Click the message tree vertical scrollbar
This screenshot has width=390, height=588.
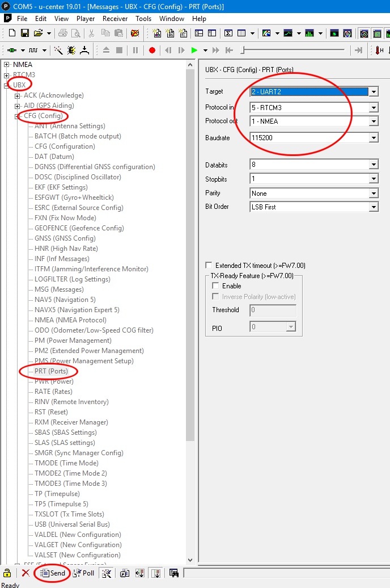coord(190,255)
